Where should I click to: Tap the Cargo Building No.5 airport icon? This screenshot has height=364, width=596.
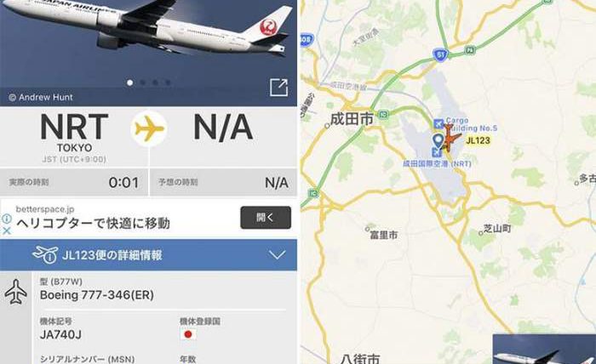[438, 123]
